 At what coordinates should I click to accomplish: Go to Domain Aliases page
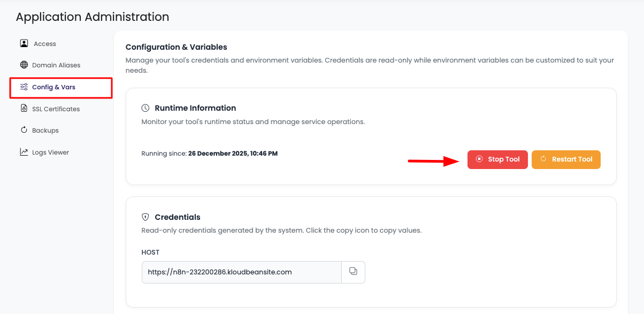(56, 65)
